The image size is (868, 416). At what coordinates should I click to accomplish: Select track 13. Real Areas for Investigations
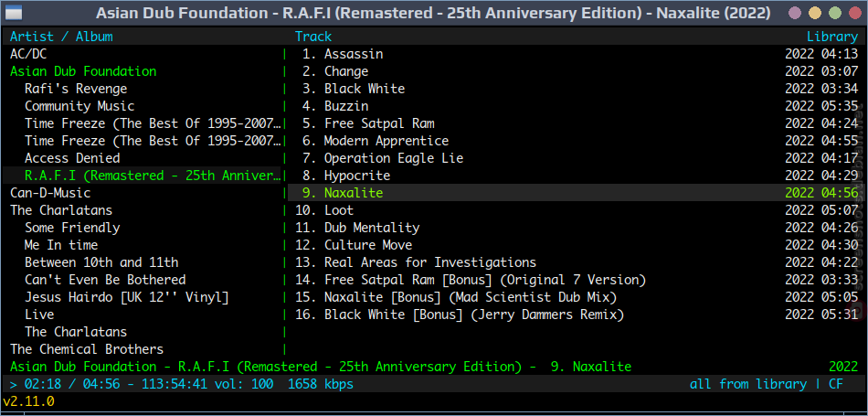(577, 262)
